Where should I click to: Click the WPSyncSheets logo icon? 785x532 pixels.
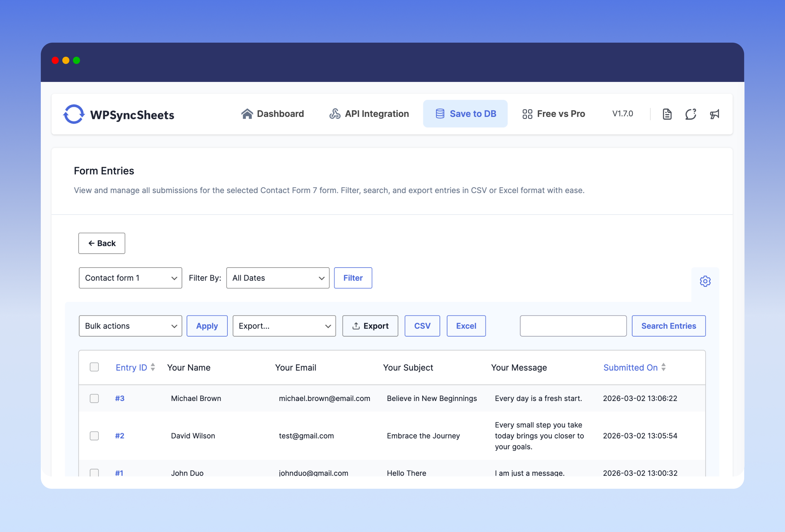click(74, 114)
